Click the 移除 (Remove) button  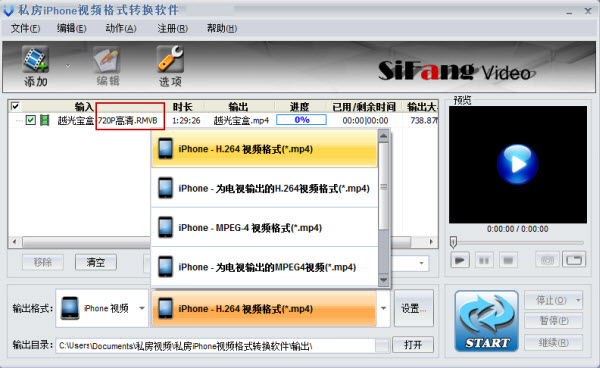tap(43, 262)
